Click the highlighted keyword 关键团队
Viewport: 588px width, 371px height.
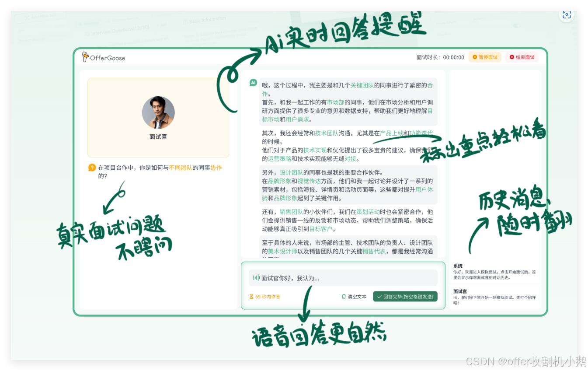pos(362,85)
